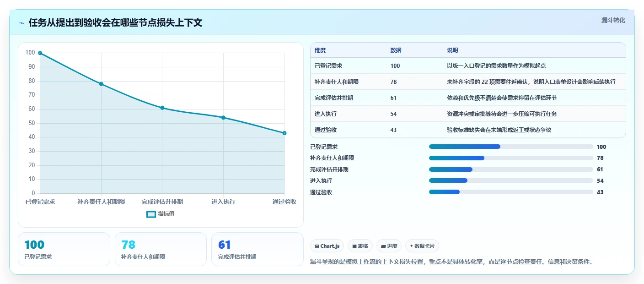The height and width of the screenshot is (284, 644).
Task: Click the description starting 资源冲突或审批等待
Action: tap(502, 114)
